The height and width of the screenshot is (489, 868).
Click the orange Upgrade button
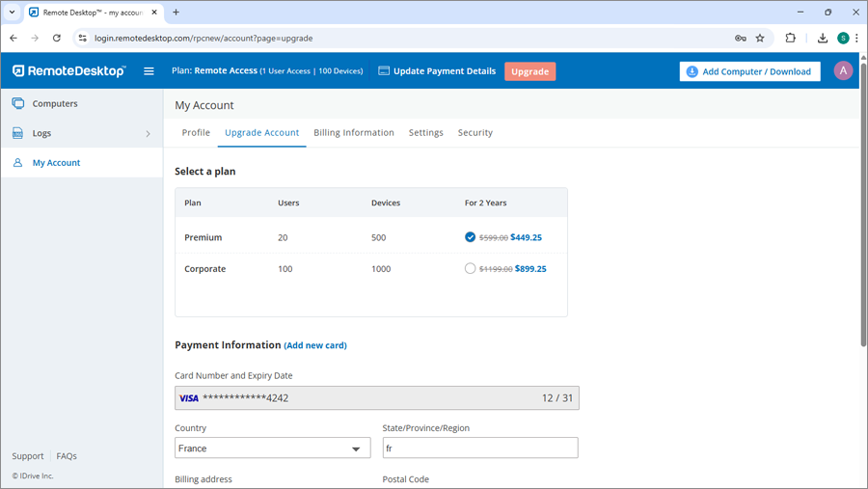click(529, 71)
